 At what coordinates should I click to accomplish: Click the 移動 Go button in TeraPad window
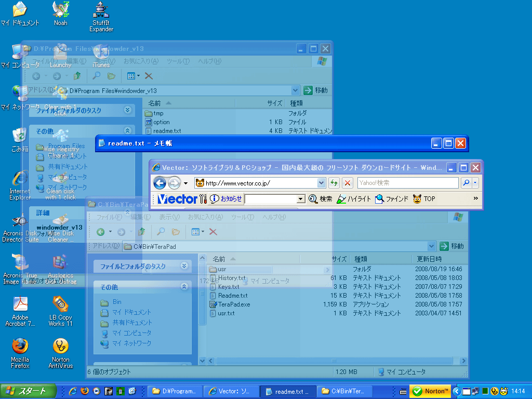451,246
